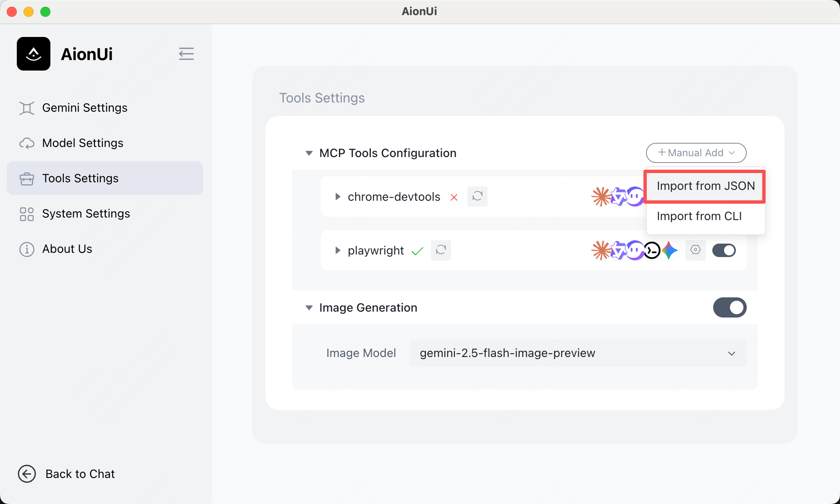Click the green check beside playwright

pos(417,251)
